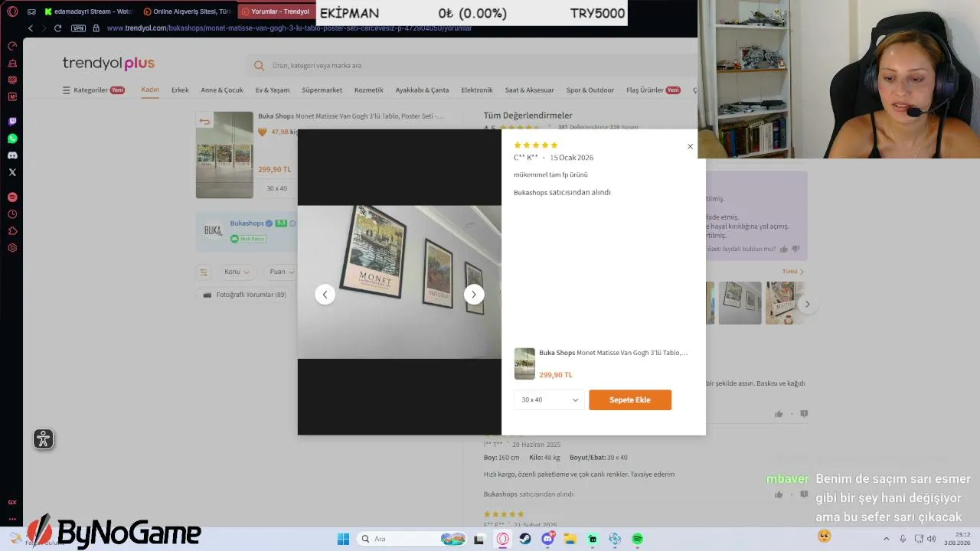The width and height of the screenshot is (980, 551).
Task: Open the product image behind the popup
Action: click(224, 155)
